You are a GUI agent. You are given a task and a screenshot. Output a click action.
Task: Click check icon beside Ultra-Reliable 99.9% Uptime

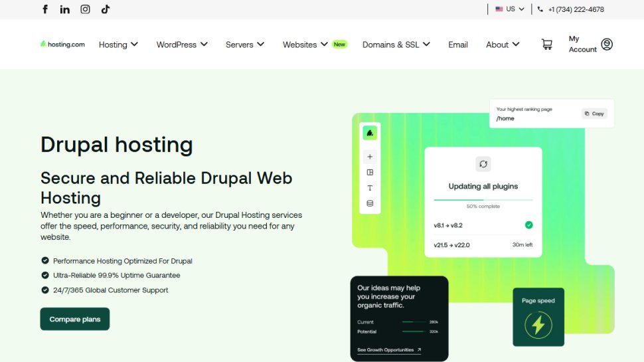(x=45, y=275)
